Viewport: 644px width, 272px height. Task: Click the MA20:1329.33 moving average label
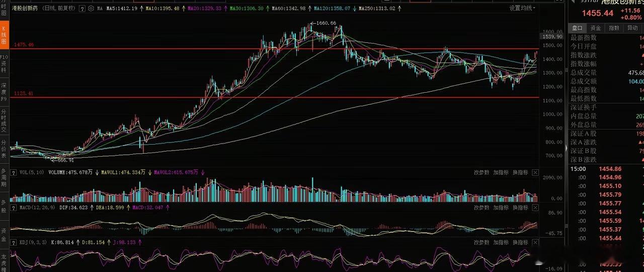pyautogui.click(x=204, y=9)
